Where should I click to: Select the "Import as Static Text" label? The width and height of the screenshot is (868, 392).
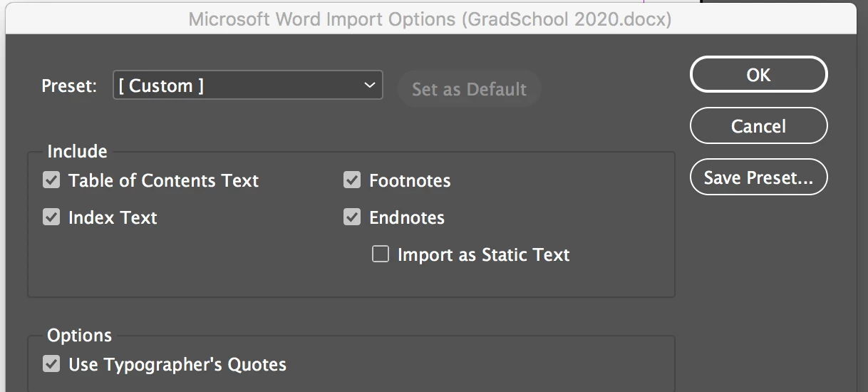[x=483, y=254]
